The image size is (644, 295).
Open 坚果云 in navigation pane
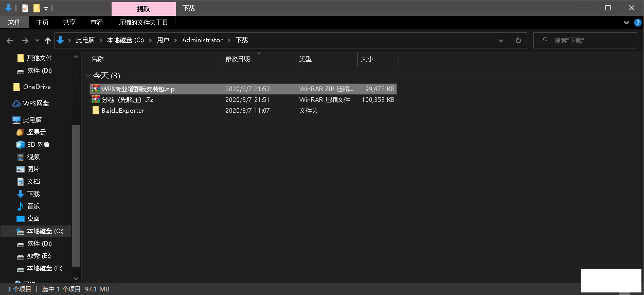tap(37, 132)
